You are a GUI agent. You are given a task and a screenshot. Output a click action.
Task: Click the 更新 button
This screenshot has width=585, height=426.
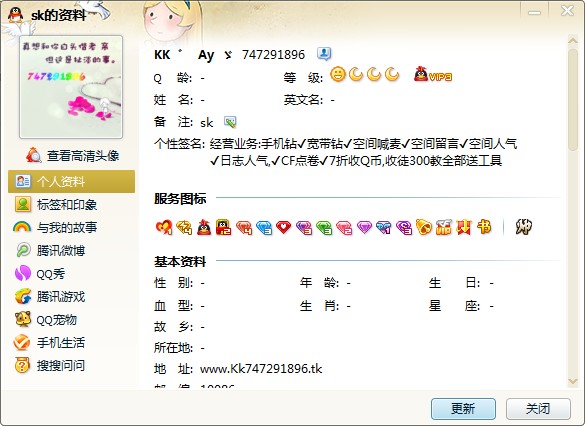tap(463, 409)
